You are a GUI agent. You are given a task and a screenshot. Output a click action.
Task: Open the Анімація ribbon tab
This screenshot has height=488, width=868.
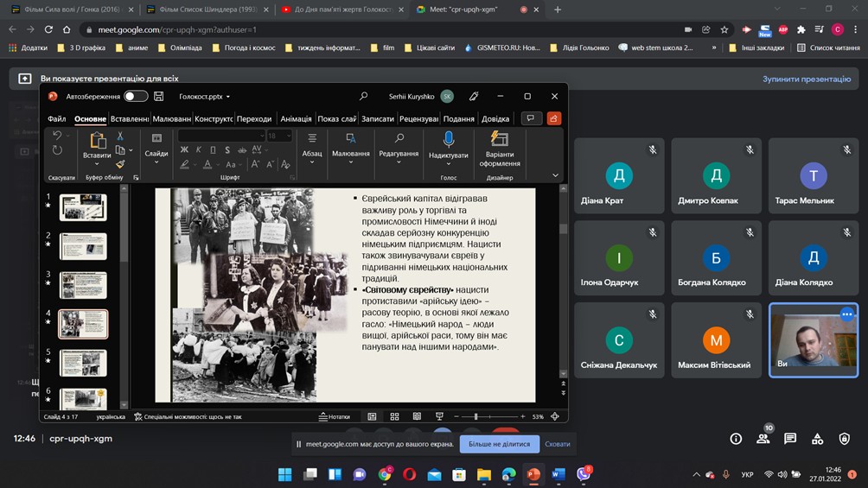point(296,119)
